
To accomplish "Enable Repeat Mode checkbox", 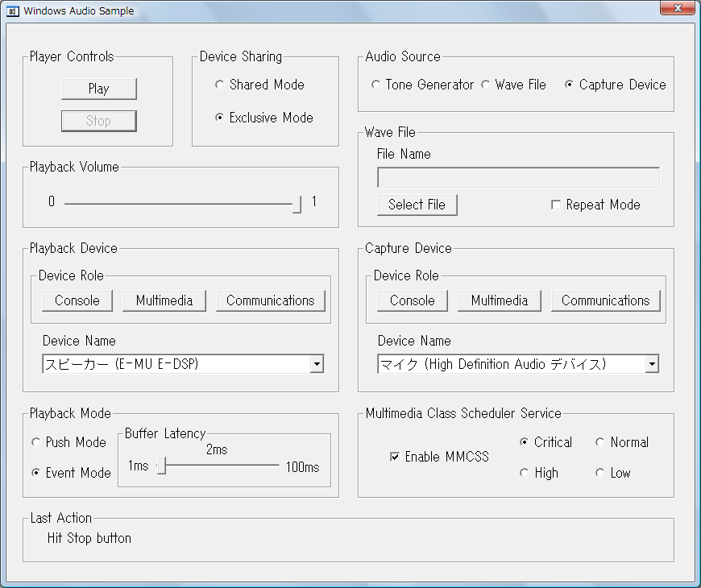I will pyautogui.click(x=555, y=205).
